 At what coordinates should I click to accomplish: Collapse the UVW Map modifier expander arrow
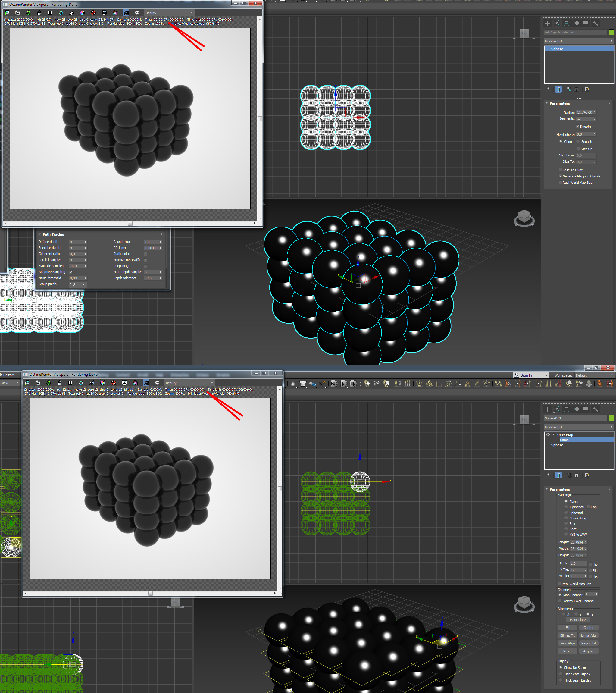(554, 435)
